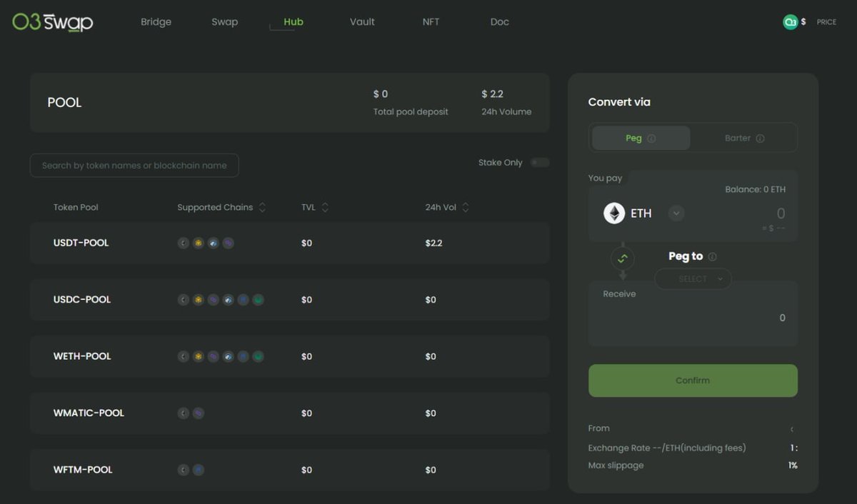Viewport: 857px width, 504px height.
Task: Click dark blue chain icon in USDC-POOL row
Action: click(244, 300)
